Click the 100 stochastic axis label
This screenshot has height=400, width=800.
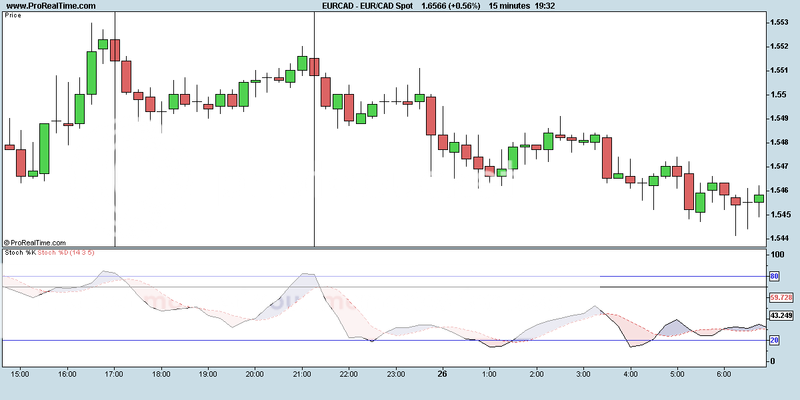click(x=778, y=255)
